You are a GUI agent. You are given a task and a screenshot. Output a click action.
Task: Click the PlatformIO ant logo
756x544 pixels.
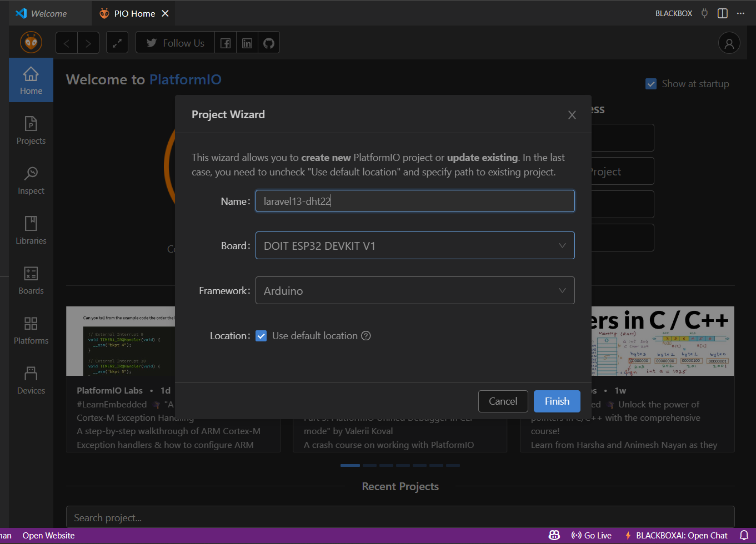(x=31, y=42)
